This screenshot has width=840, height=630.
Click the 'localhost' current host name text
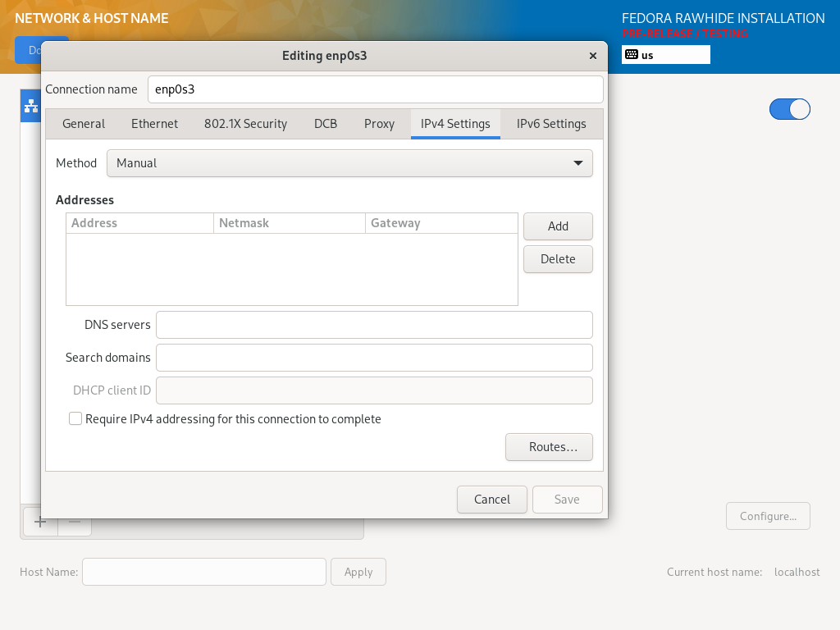coord(797,572)
